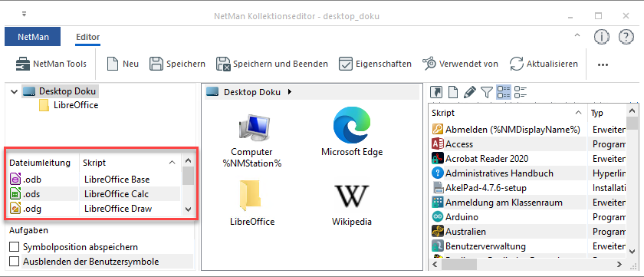The image size is (644, 277).
Task: Click the .odb file type icon
Action: click(x=15, y=180)
